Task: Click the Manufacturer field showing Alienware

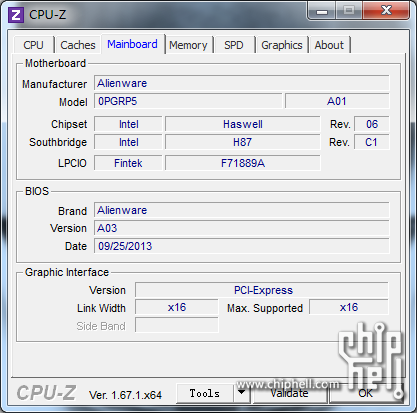Action: (x=242, y=83)
